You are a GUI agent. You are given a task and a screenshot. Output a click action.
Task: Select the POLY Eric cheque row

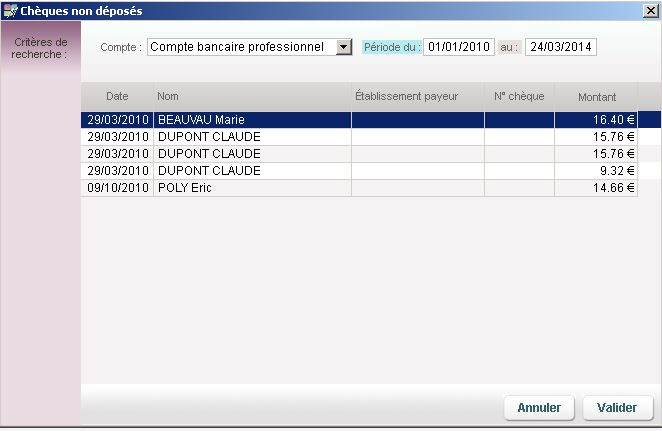click(x=251, y=188)
